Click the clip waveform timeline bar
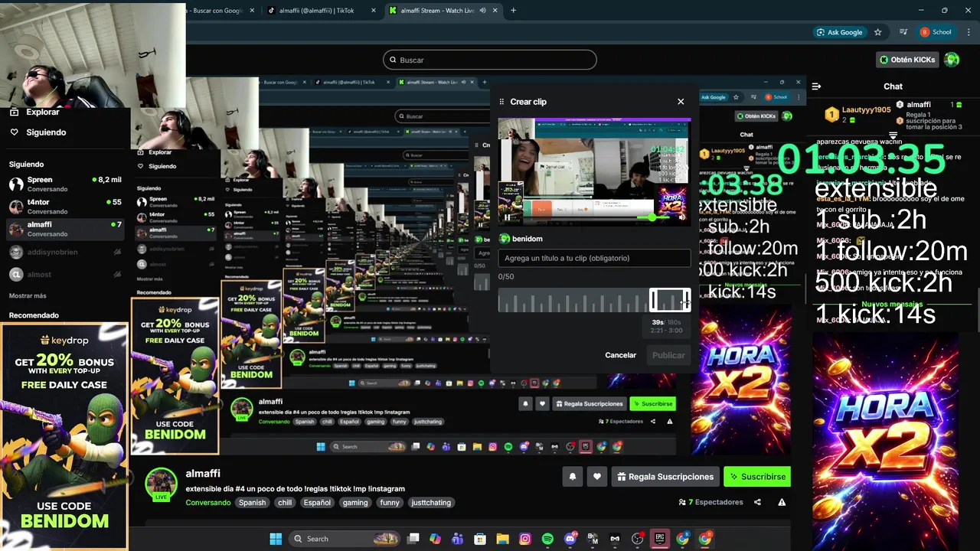The height and width of the screenshot is (551, 980). [x=594, y=300]
